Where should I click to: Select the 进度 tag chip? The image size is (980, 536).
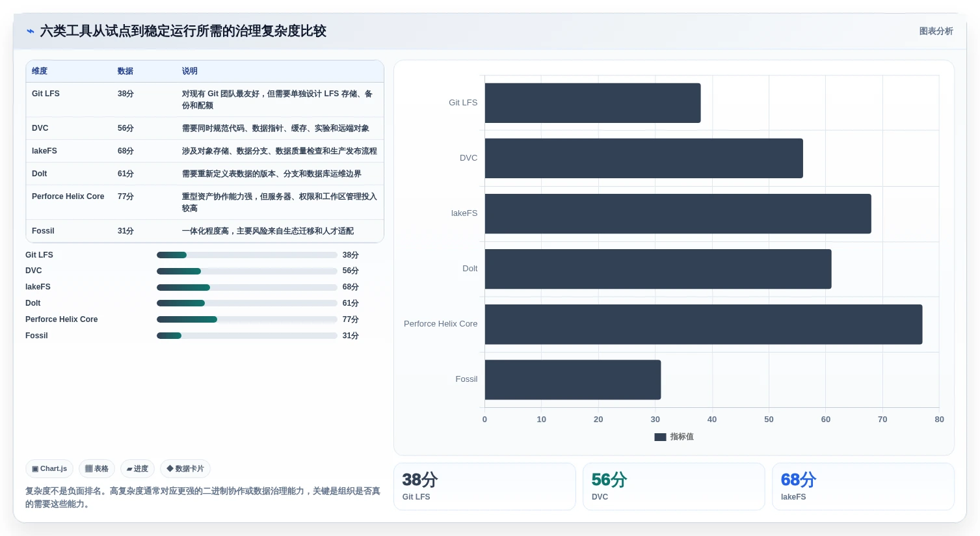pyautogui.click(x=137, y=468)
